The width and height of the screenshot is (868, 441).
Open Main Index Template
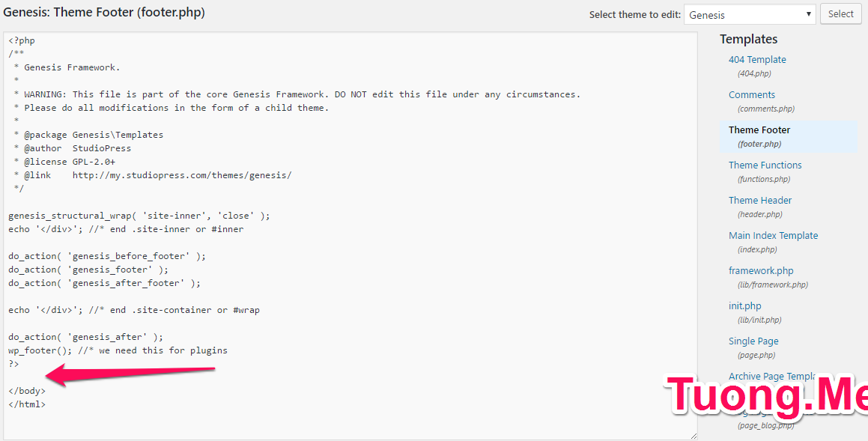coord(773,236)
